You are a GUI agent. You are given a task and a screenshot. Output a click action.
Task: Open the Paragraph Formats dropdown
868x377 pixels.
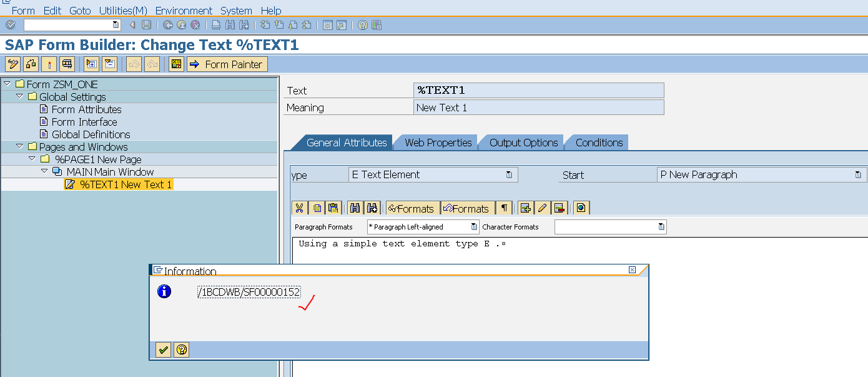click(x=473, y=227)
